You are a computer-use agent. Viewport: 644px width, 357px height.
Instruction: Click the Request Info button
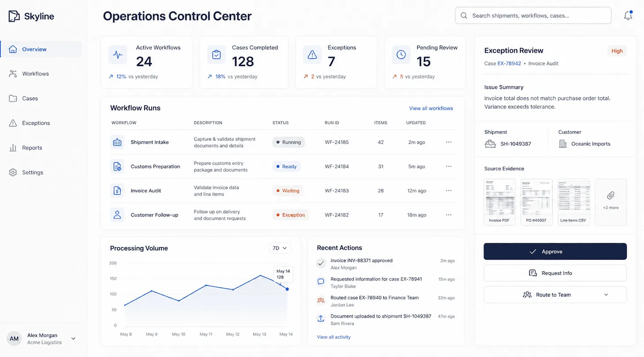[555, 273]
